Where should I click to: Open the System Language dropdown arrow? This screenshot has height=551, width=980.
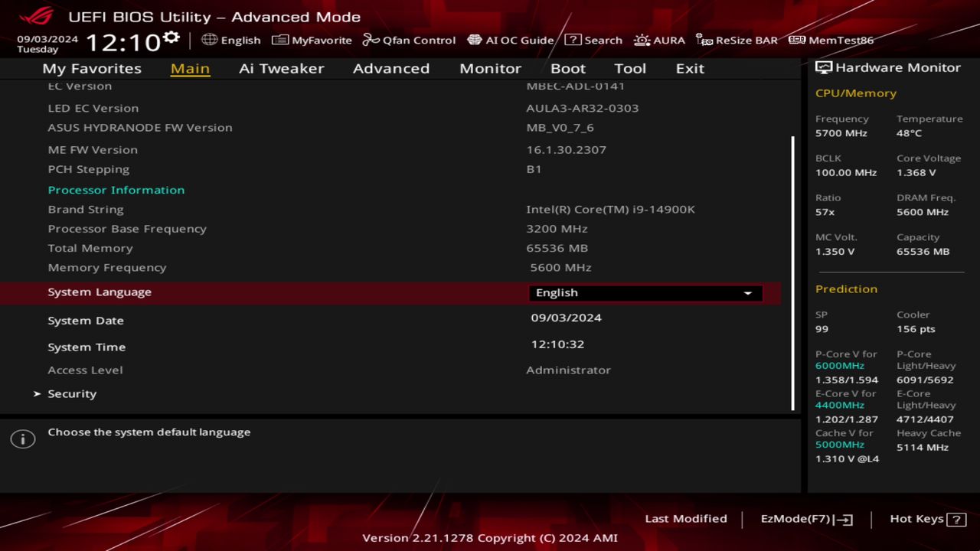click(x=748, y=293)
